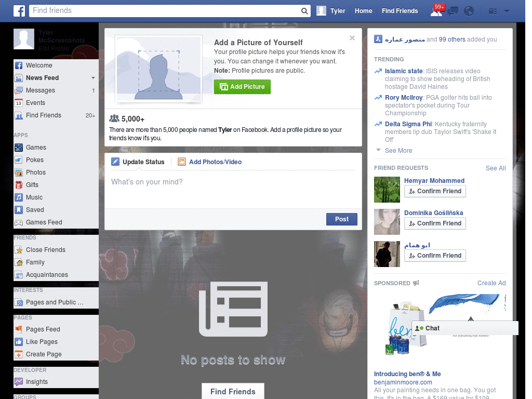Screen dimensions: 532x399
Task: Select Add Photos/Video tab
Action: (210, 162)
